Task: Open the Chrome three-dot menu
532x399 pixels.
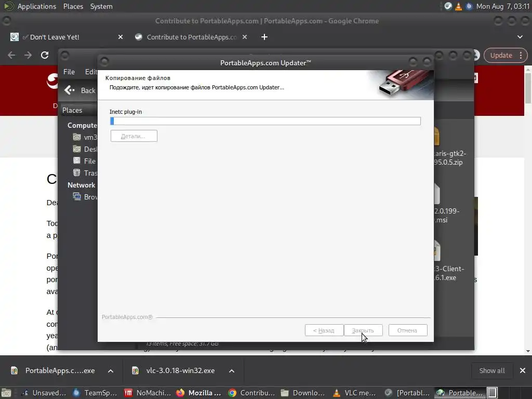Action: 521,55
